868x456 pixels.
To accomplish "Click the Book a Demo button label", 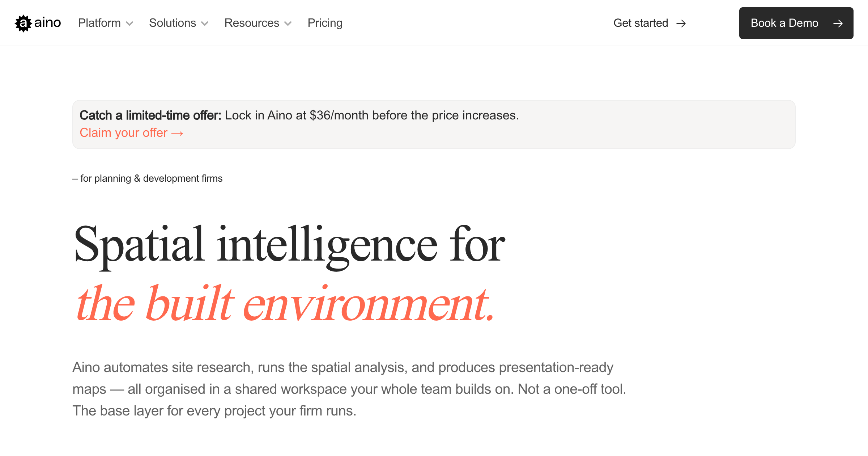I will pos(784,23).
